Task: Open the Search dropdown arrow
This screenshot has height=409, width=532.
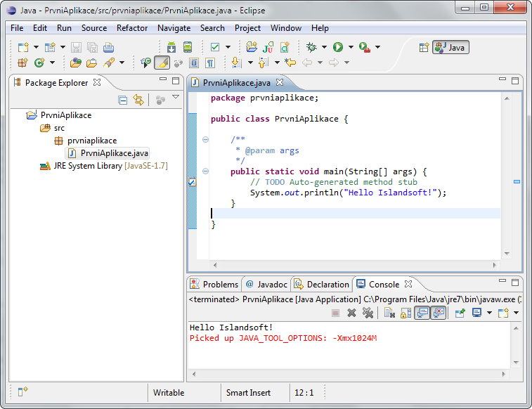Action: 122,63
